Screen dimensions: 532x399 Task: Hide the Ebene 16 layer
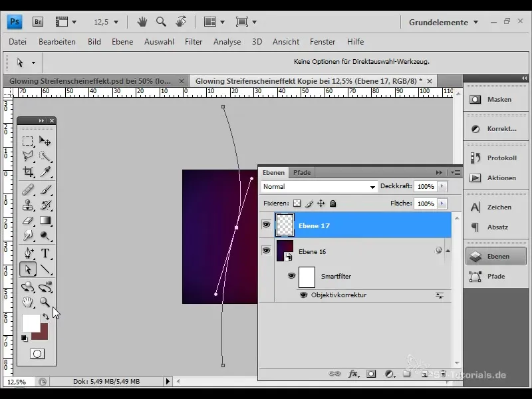(x=267, y=251)
